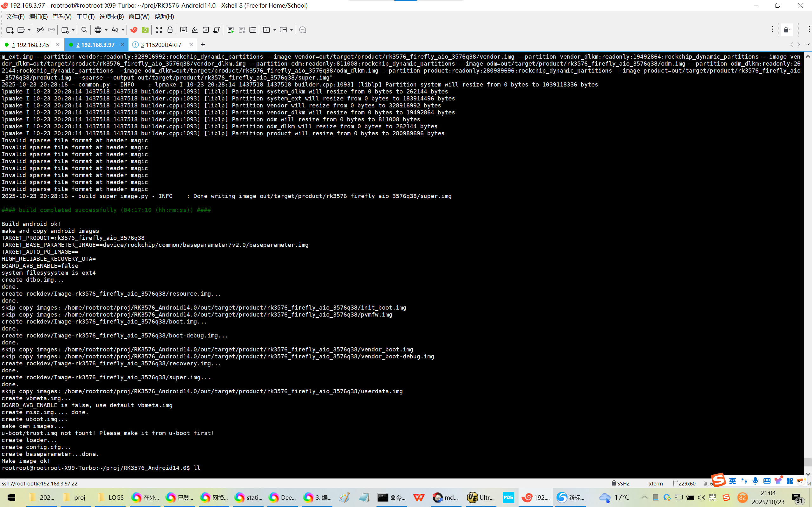Click the New Session icon

(10, 30)
